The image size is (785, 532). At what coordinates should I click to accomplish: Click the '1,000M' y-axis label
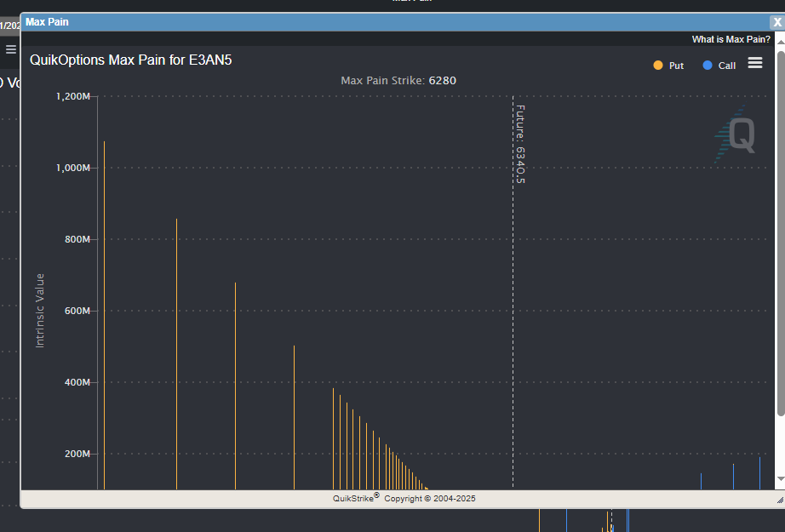pyautogui.click(x=73, y=168)
